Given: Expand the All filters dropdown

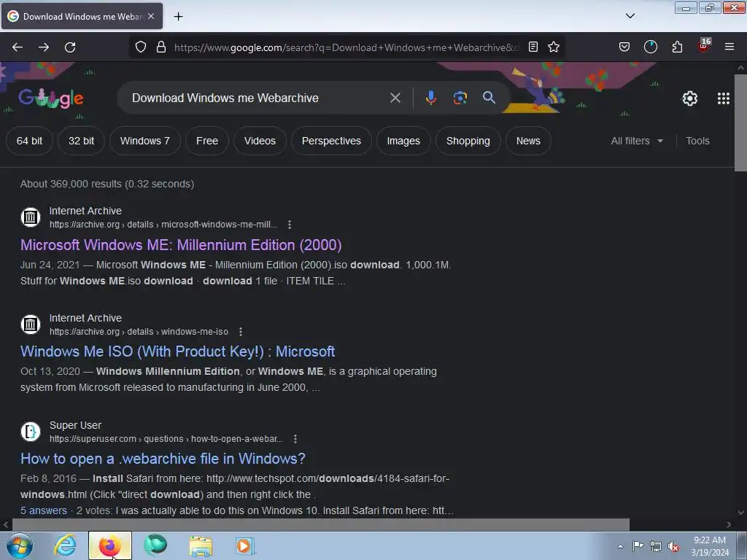Looking at the screenshot, I should point(637,141).
